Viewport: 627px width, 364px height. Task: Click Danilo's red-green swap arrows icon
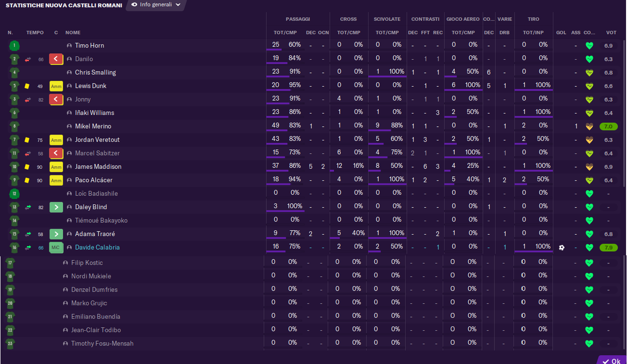tap(28, 59)
